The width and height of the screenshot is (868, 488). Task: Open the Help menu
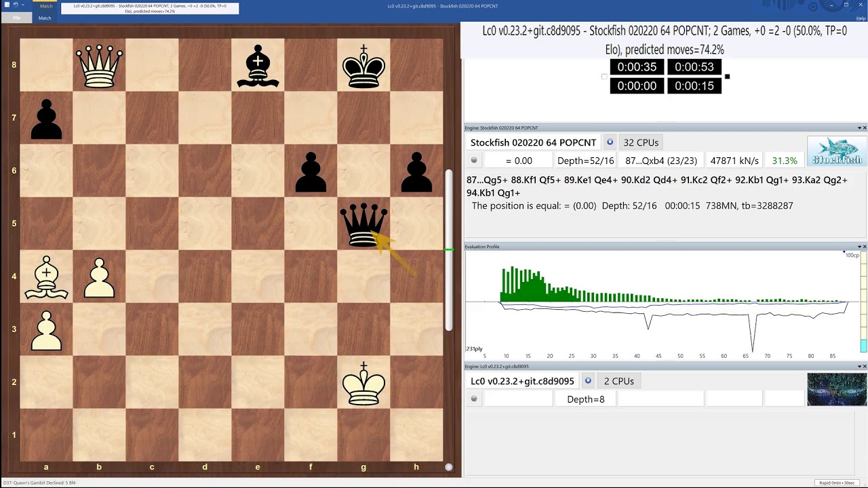[861, 18]
